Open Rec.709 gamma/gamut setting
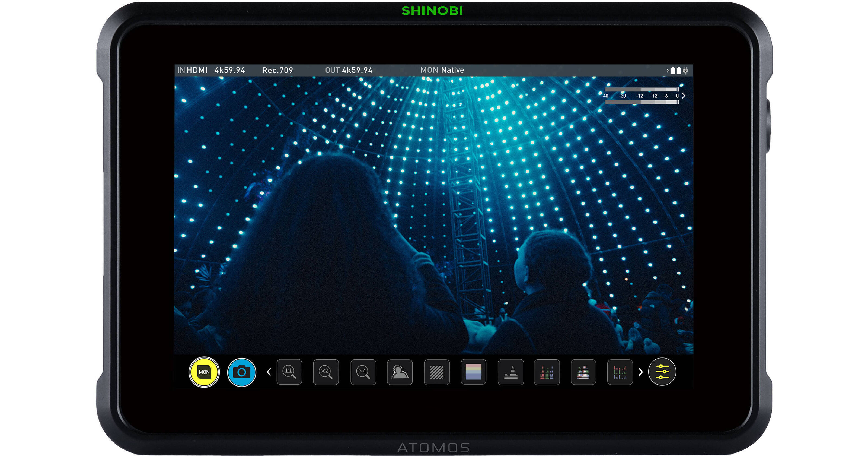 point(277,70)
